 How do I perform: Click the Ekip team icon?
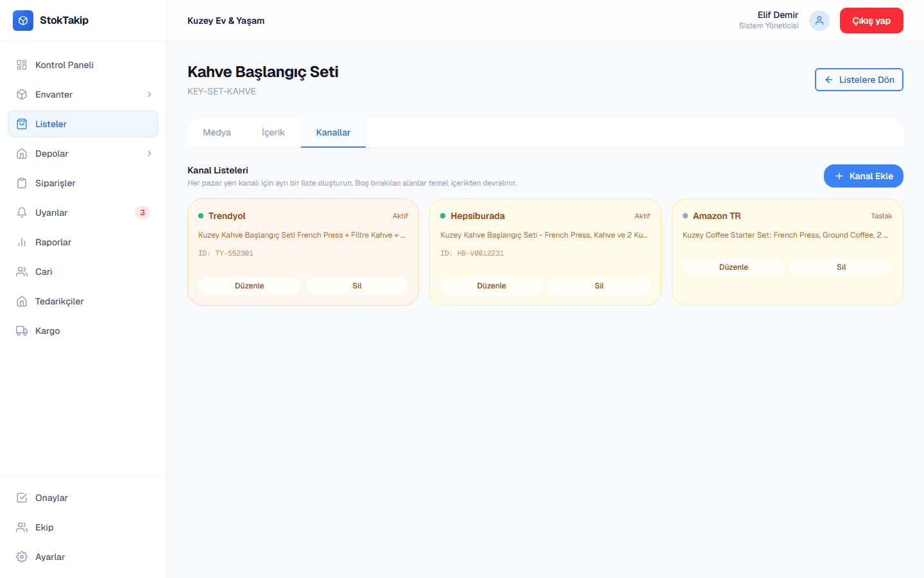click(x=22, y=527)
